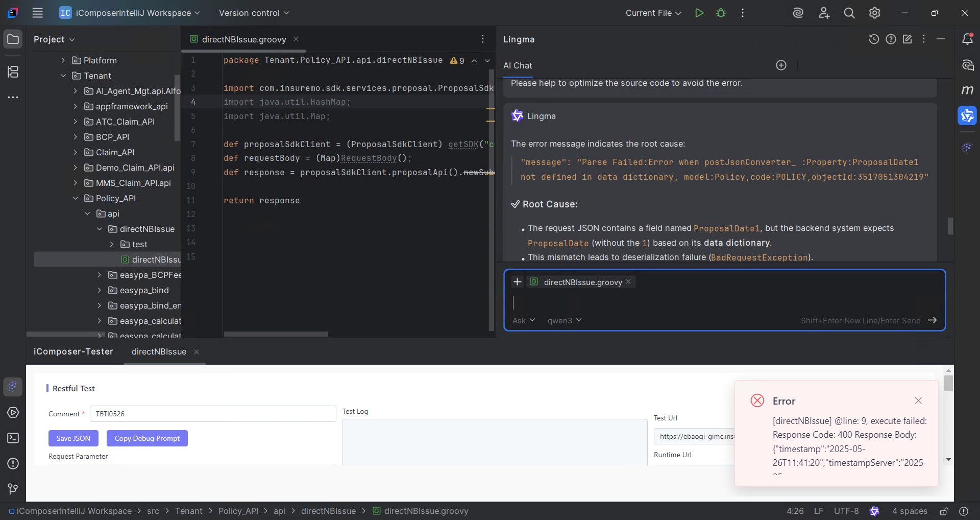Run the current file with green play icon

tap(699, 13)
